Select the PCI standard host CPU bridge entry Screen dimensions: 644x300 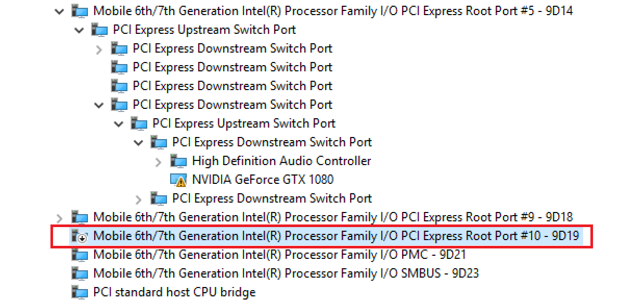coord(174,292)
